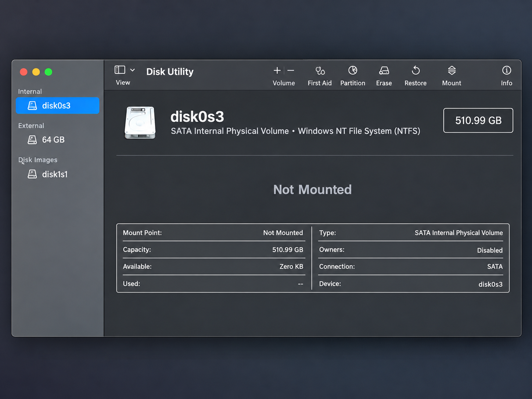The image size is (532, 399).
Task: Click the large Not Mounted status text
Action: point(313,190)
